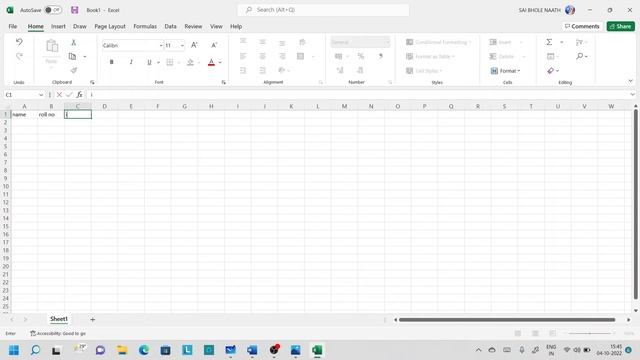This screenshot has height=360, width=640.
Task: Switch to the Review tab
Action: pyautogui.click(x=193, y=26)
